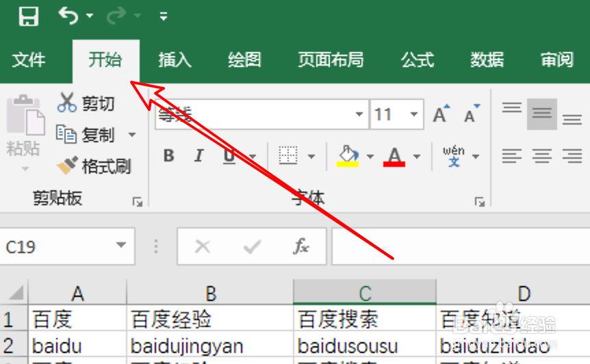
Task: Toggle underline formatting U
Action: 229,156
